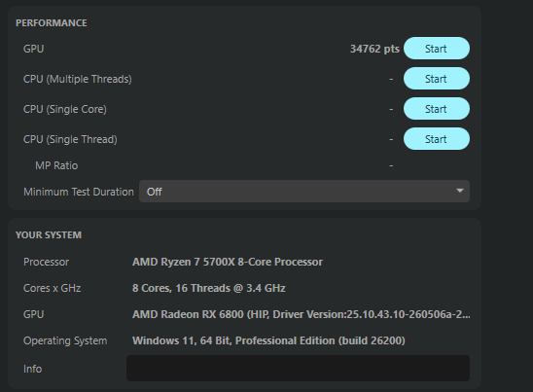Click the CPU (Multiple Threads) label
This screenshot has width=533, height=392.
(78, 79)
